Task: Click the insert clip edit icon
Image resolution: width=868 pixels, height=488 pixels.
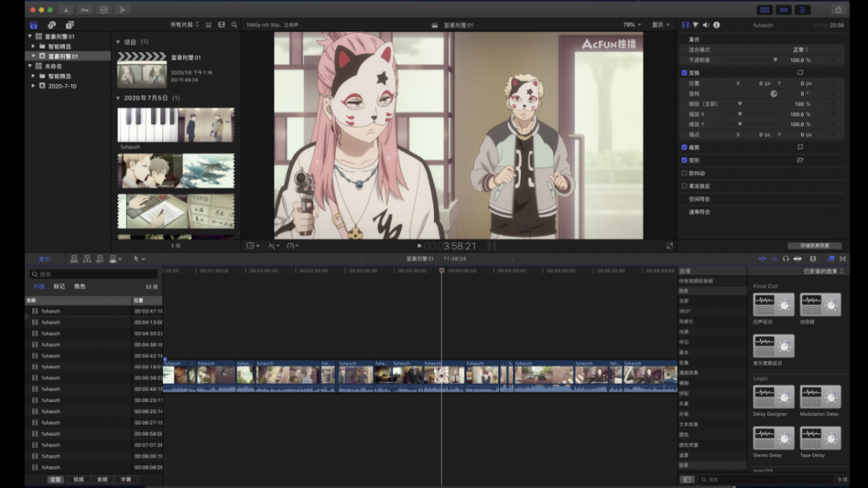Action: (x=87, y=259)
